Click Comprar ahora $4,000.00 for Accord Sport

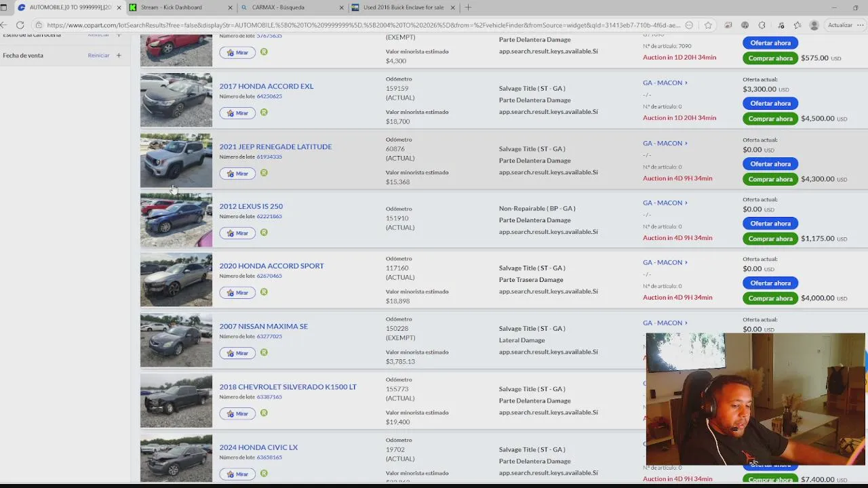770,298
